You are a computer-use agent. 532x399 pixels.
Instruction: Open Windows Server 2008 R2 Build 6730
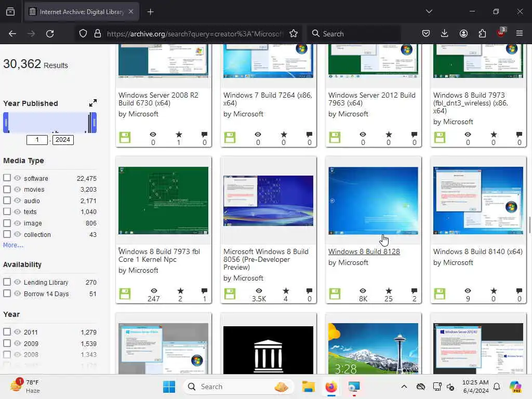tap(158, 99)
